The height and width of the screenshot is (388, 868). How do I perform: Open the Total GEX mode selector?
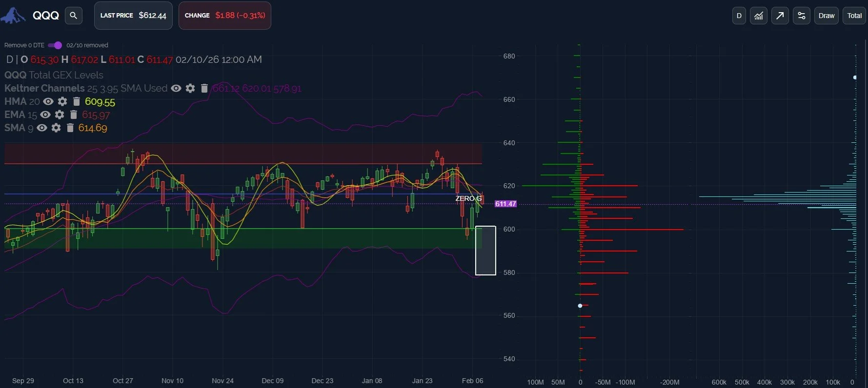click(x=854, y=16)
